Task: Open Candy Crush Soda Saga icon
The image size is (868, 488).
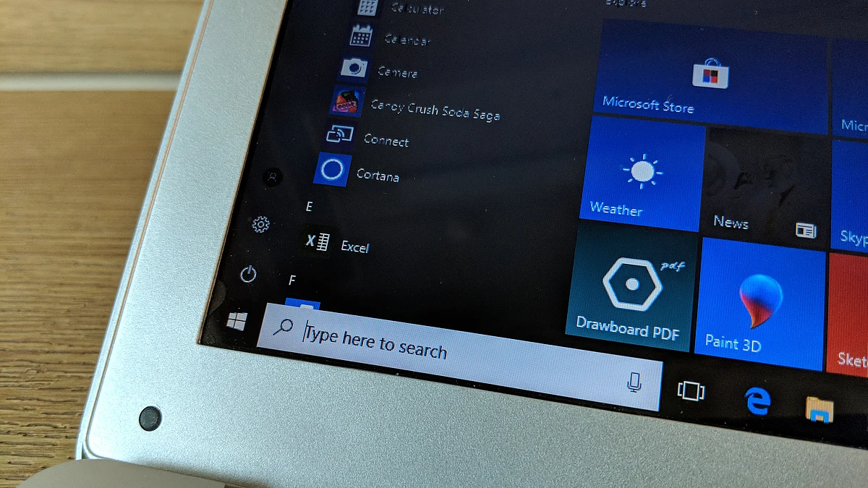Action: (x=346, y=101)
